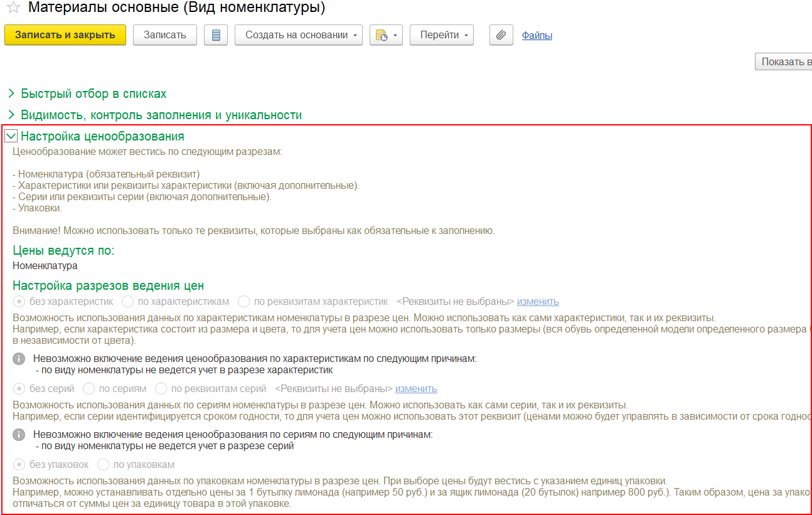Click the Настройка разрезов ведения цен heading
Image resolution: width=812 pixels, height=515 pixels.
[108, 286]
